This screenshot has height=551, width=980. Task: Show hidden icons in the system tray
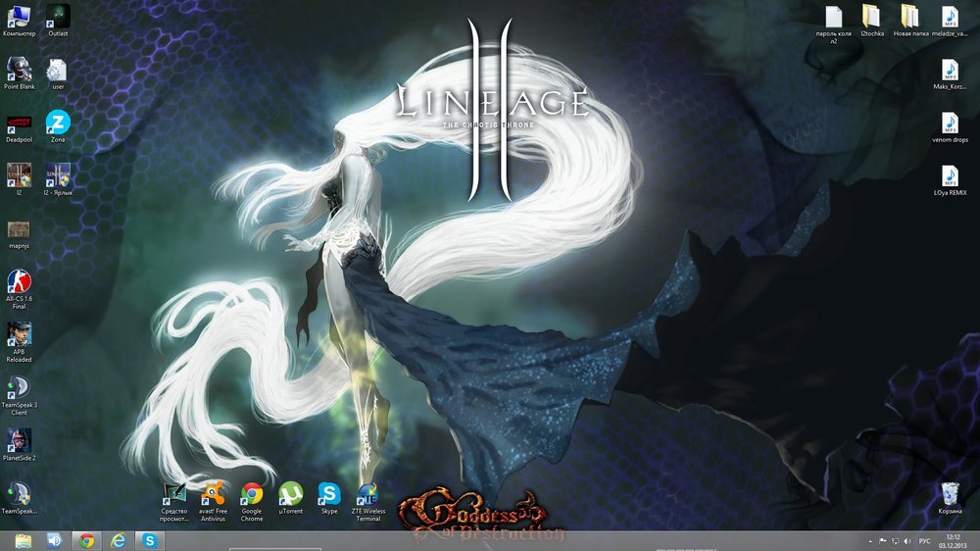pyautogui.click(x=870, y=541)
